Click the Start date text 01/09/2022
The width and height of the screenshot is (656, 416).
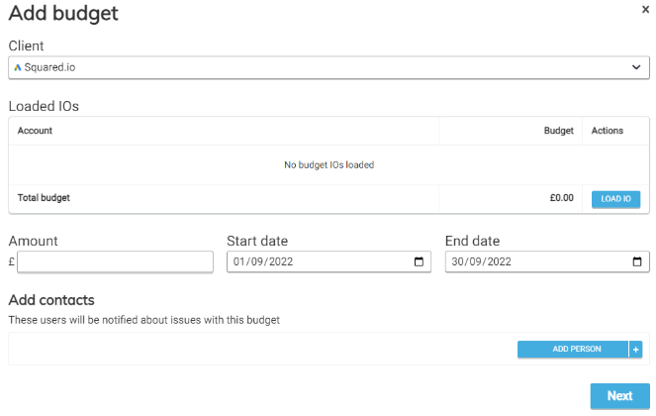[263, 262]
